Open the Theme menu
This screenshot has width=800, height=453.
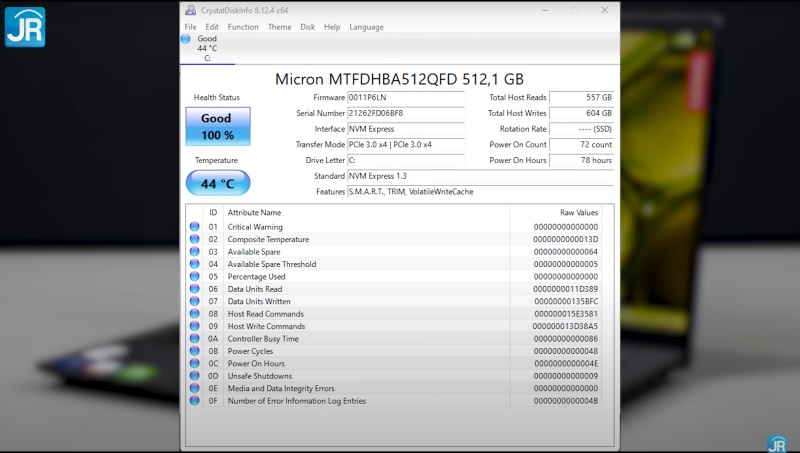280,27
